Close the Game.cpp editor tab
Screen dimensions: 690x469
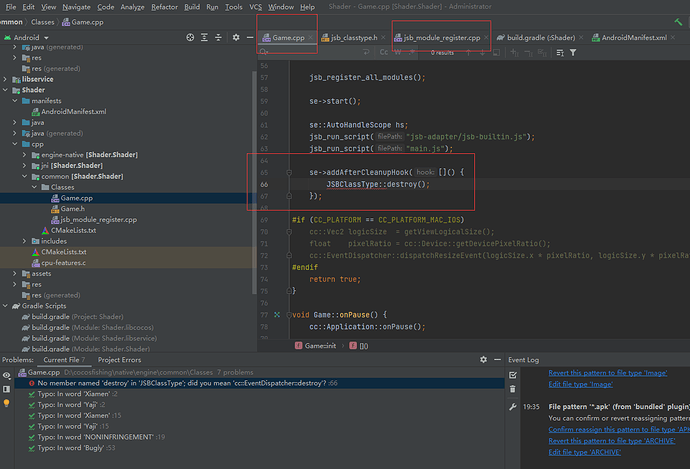tap(311, 38)
